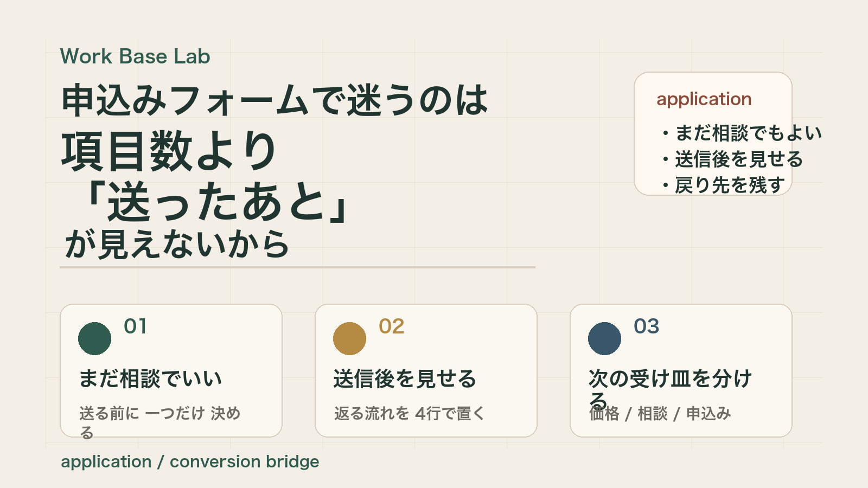Select the number 03 label
The height and width of the screenshot is (488, 868).
click(647, 326)
